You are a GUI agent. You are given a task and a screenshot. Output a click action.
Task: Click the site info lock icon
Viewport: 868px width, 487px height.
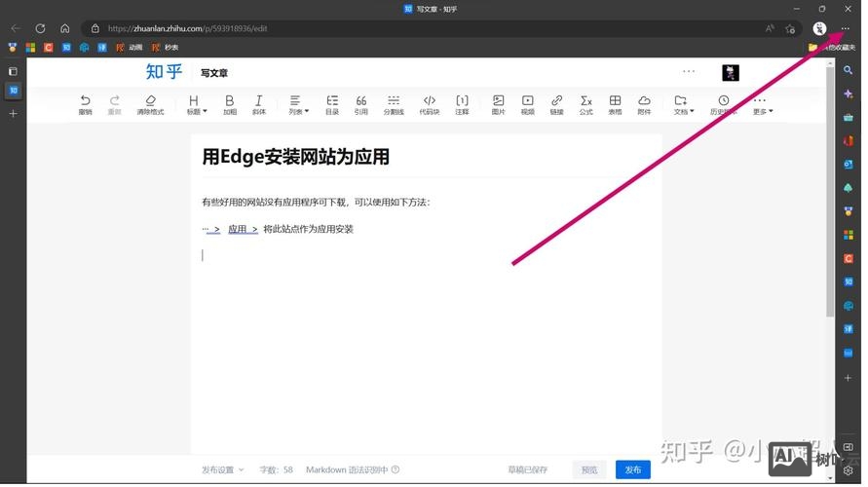coord(95,28)
